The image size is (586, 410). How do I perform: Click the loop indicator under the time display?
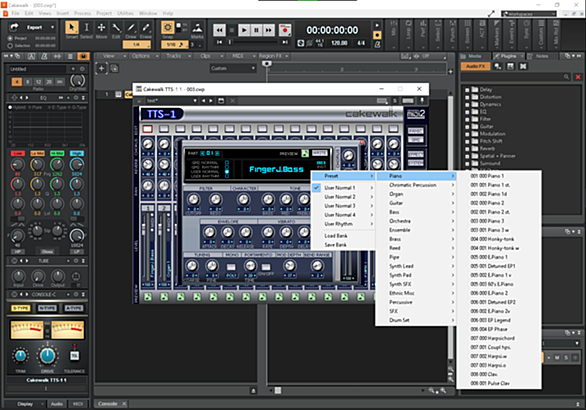(x=300, y=43)
